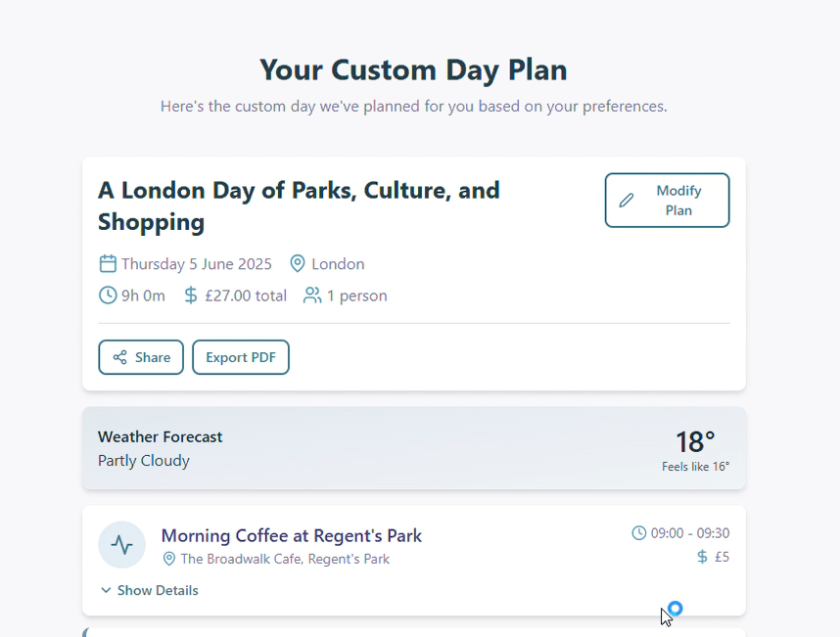Expand Show Details for Morning Coffee
The width and height of the screenshot is (840, 637).
[x=157, y=590]
